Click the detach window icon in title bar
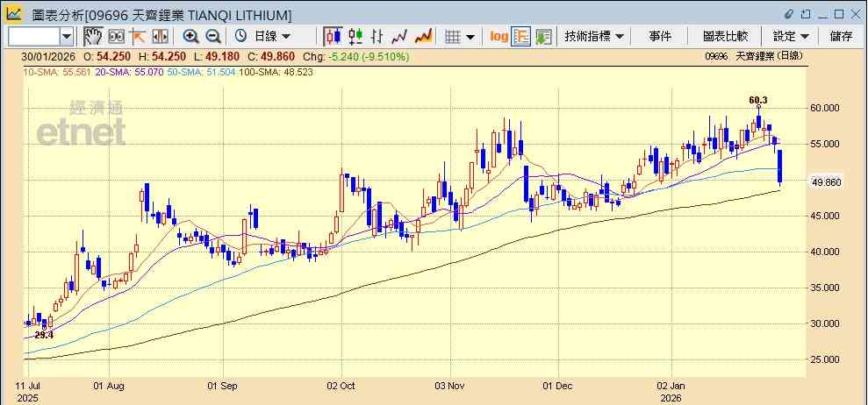The height and width of the screenshot is (405, 868). 806,14
